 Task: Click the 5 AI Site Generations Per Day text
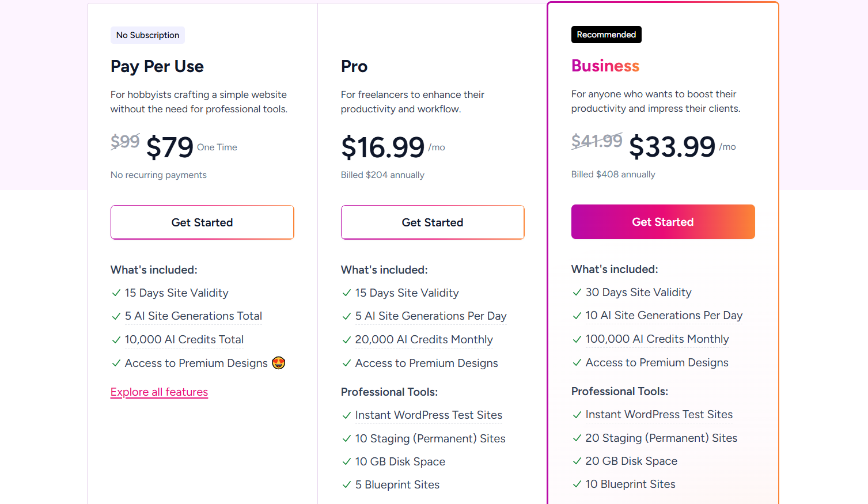pyautogui.click(x=431, y=316)
